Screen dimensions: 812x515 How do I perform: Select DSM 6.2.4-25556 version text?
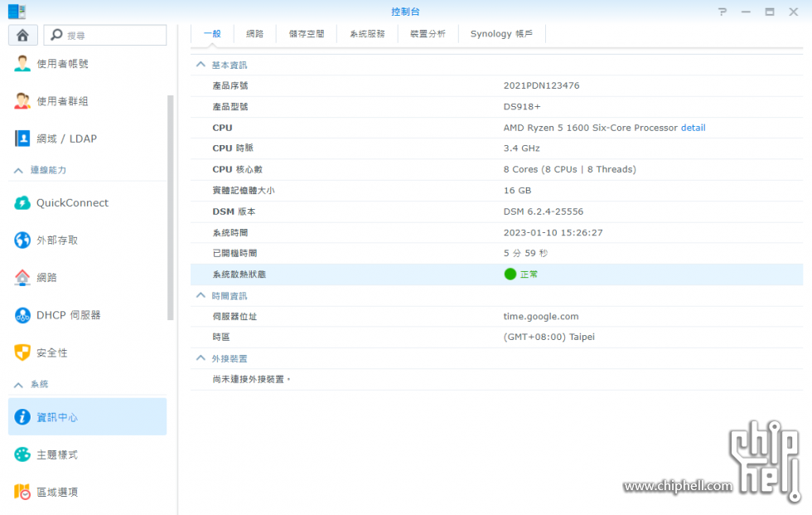(x=544, y=211)
